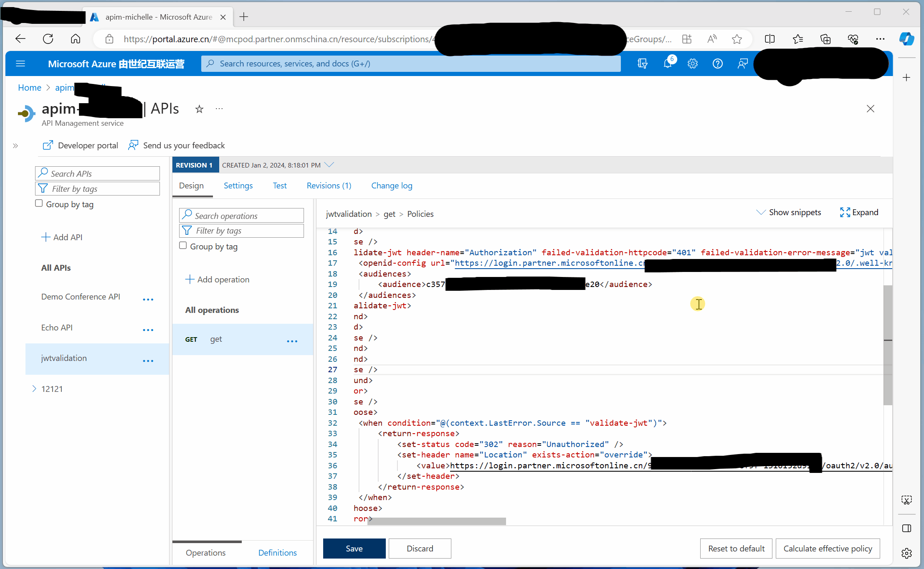Image resolution: width=924 pixels, height=569 pixels.
Task: Click Send us your feedback icon
Action: [132, 145]
